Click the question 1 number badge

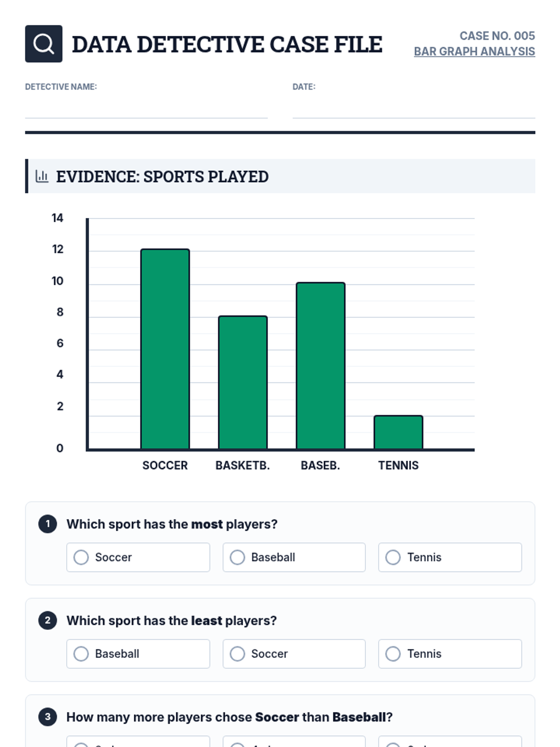point(48,524)
